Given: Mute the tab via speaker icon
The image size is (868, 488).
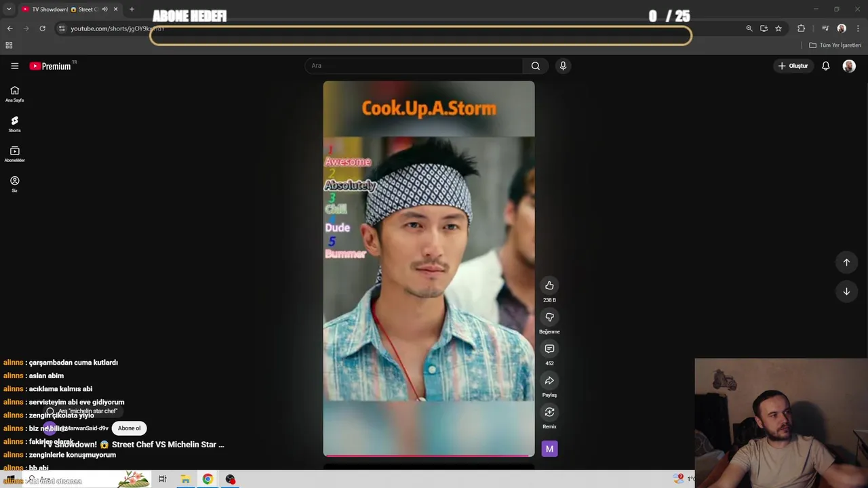Looking at the screenshot, I should pyautogui.click(x=104, y=9).
